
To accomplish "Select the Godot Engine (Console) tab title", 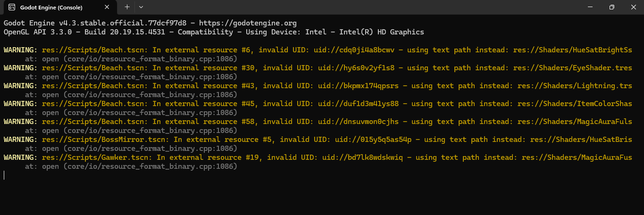I will pyautogui.click(x=51, y=8).
